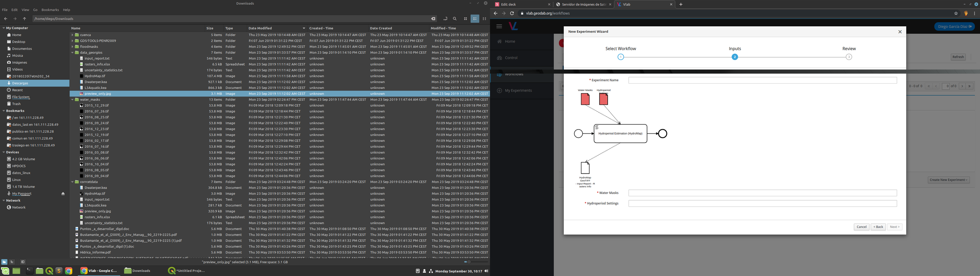Expand the GDS-TOOLS-PENR2009 folder
Screen dimensions: 980x276
(x=73, y=41)
